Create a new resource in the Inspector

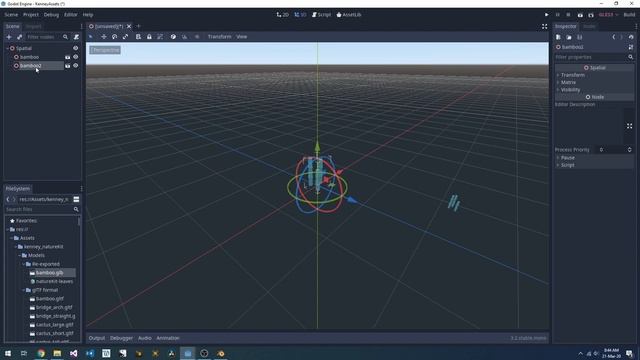click(x=558, y=37)
